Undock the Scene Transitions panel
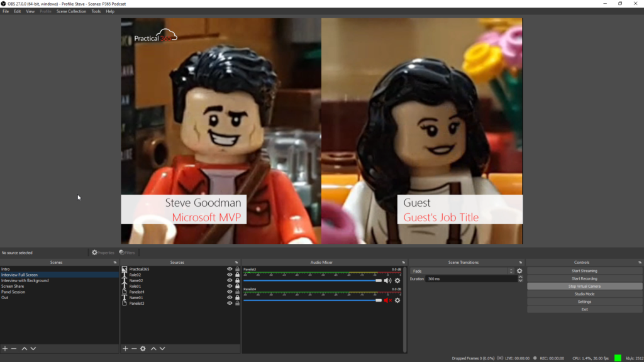 tap(520, 262)
